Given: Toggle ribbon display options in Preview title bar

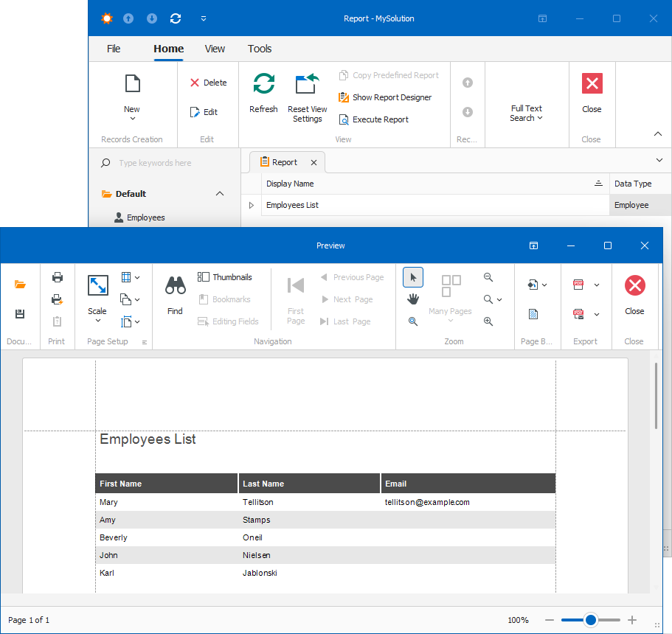Looking at the screenshot, I should click(533, 245).
